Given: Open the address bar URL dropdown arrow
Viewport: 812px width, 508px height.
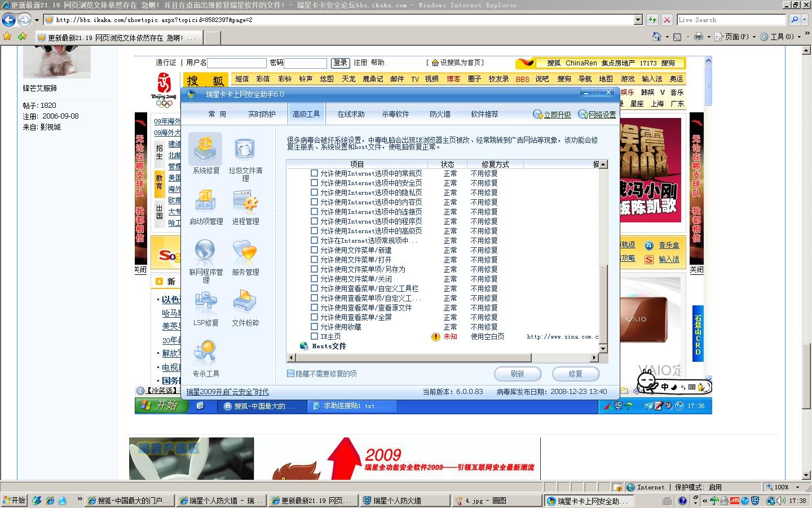Looking at the screenshot, I should click(x=638, y=20).
